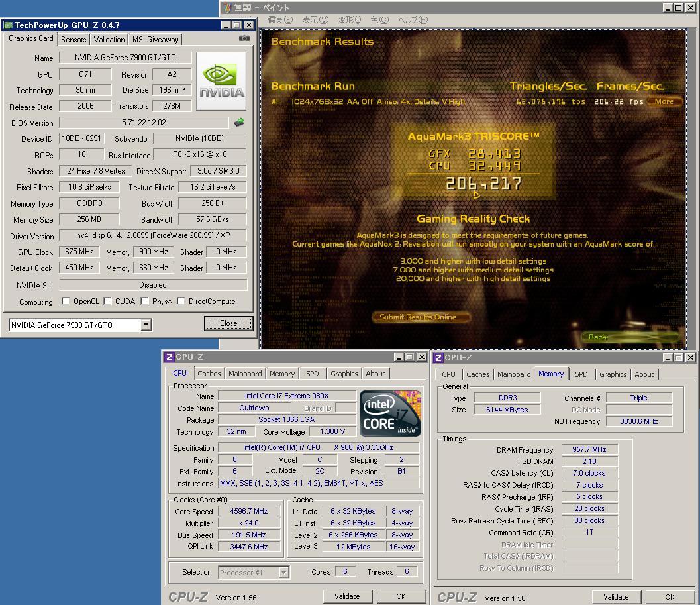Click the BIOS Version field 5.71.22.12.02
This screenshot has height=605, width=700.
pyautogui.click(x=144, y=123)
